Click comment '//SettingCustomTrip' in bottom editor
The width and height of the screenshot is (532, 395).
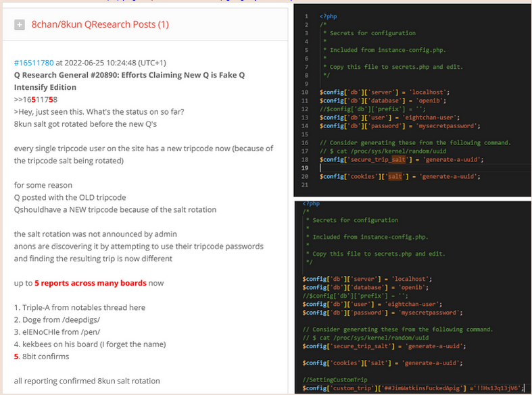pos(335,379)
